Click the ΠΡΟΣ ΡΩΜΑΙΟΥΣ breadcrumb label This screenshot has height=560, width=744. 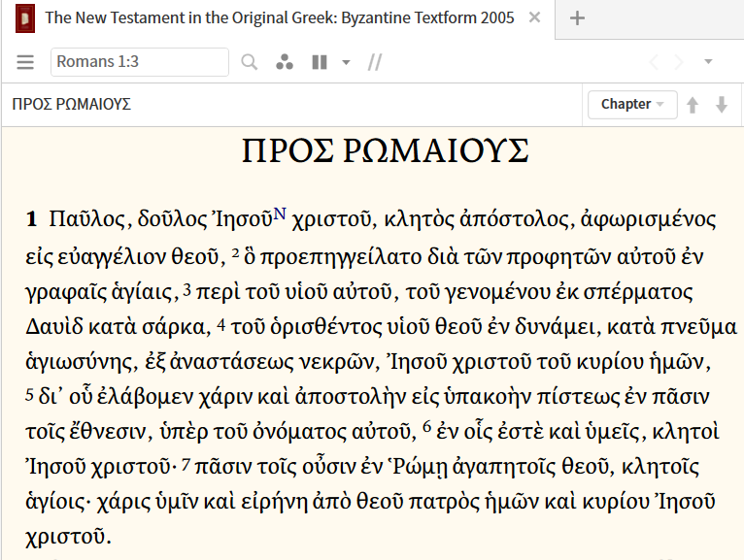click(72, 105)
